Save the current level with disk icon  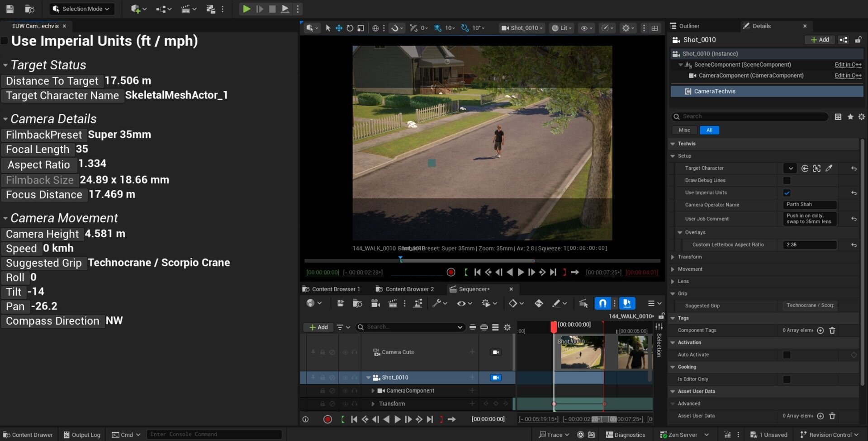9,9
